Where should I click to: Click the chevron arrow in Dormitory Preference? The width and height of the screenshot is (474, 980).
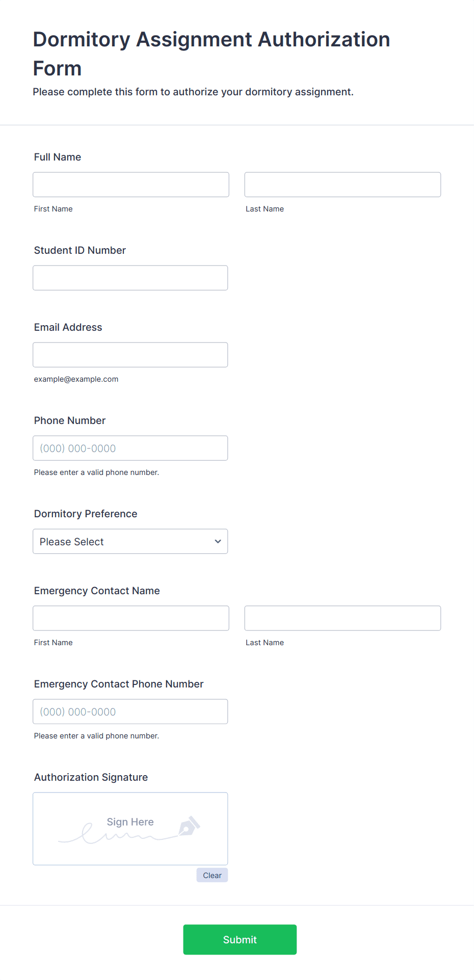click(218, 541)
